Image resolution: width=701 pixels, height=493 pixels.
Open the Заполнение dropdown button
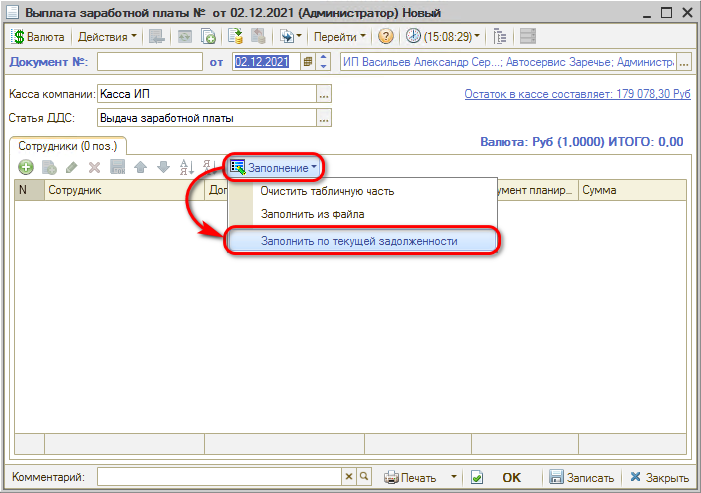(275, 167)
